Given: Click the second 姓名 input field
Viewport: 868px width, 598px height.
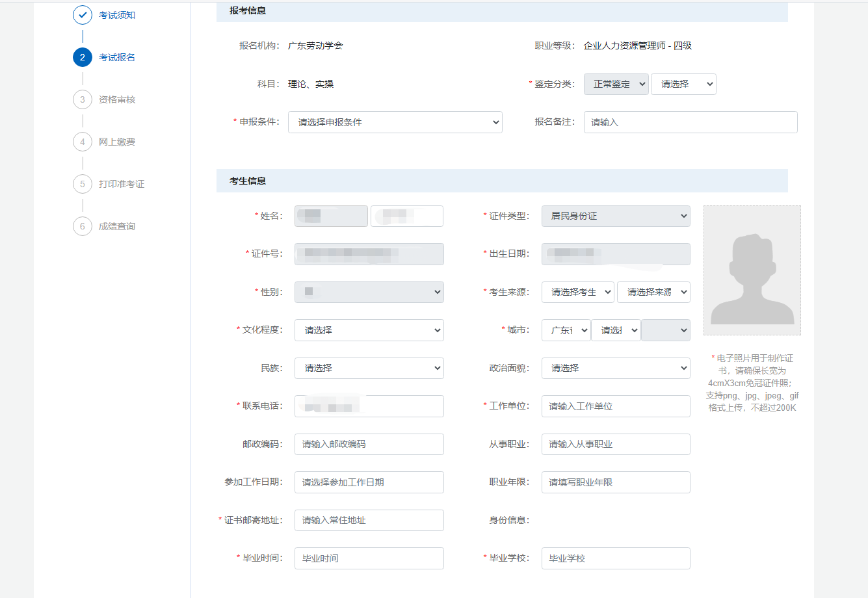Looking at the screenshot, I should click(407, 216).
